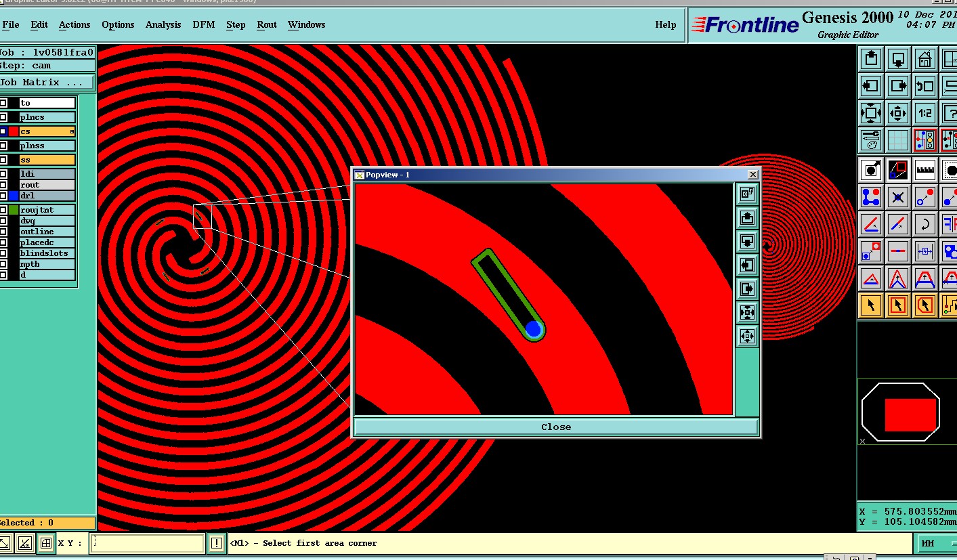Click the black and red square contour icon
Viewport: 957px width, 560px height.
coord(898,170)
